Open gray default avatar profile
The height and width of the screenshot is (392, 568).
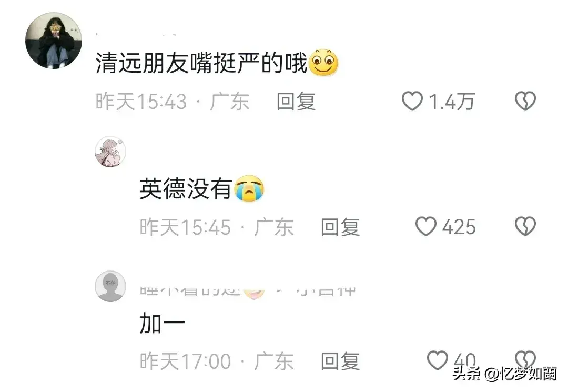[x=110, y=286]
